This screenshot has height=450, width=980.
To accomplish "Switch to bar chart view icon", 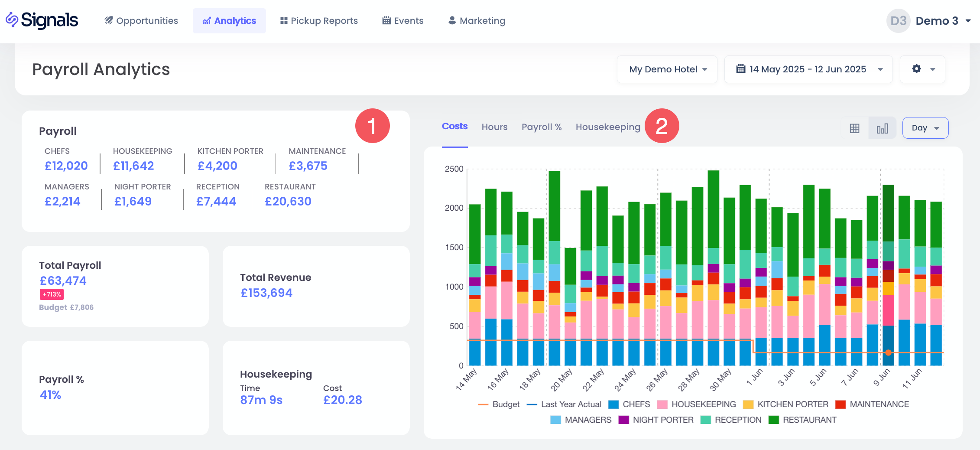I will pos(882,128).
